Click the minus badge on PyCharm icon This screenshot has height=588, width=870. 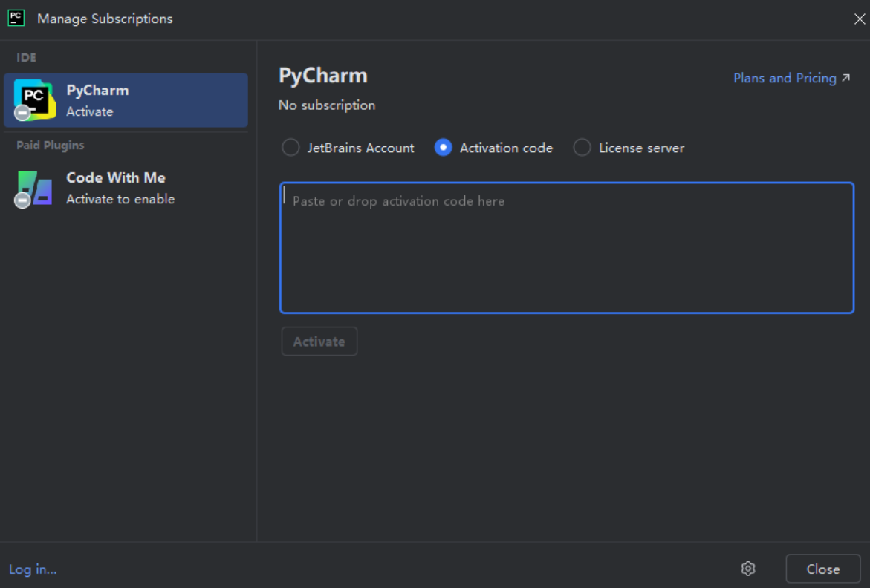click(23, 113)
